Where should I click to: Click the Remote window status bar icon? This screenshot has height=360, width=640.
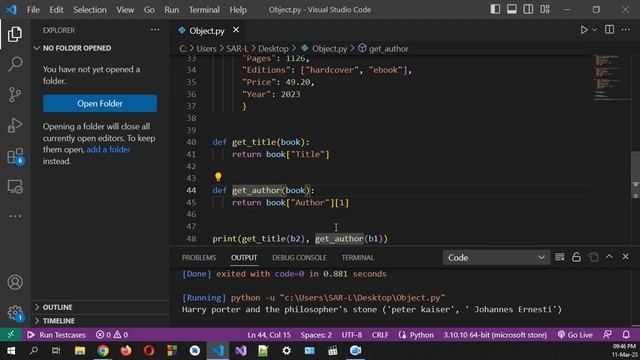11,335
